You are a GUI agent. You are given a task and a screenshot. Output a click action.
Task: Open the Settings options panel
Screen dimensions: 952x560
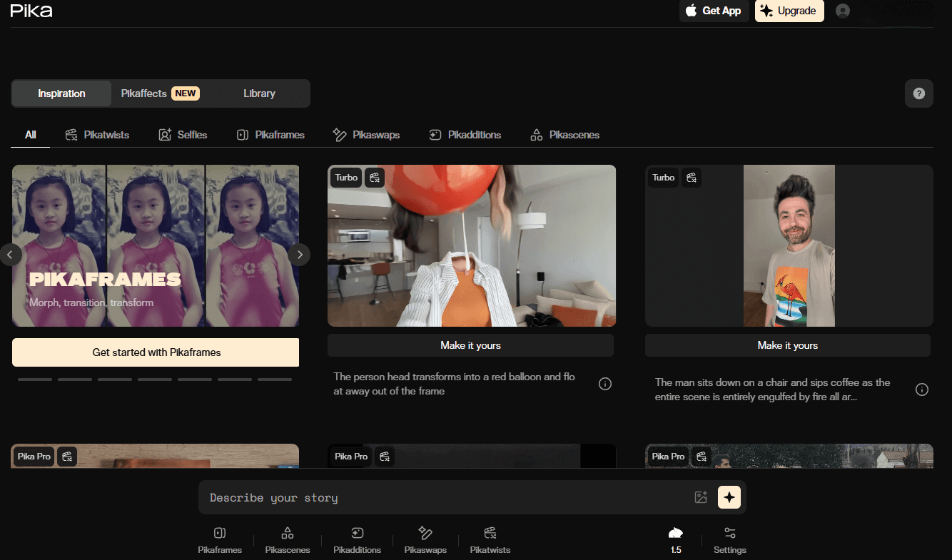pos(729,540)
